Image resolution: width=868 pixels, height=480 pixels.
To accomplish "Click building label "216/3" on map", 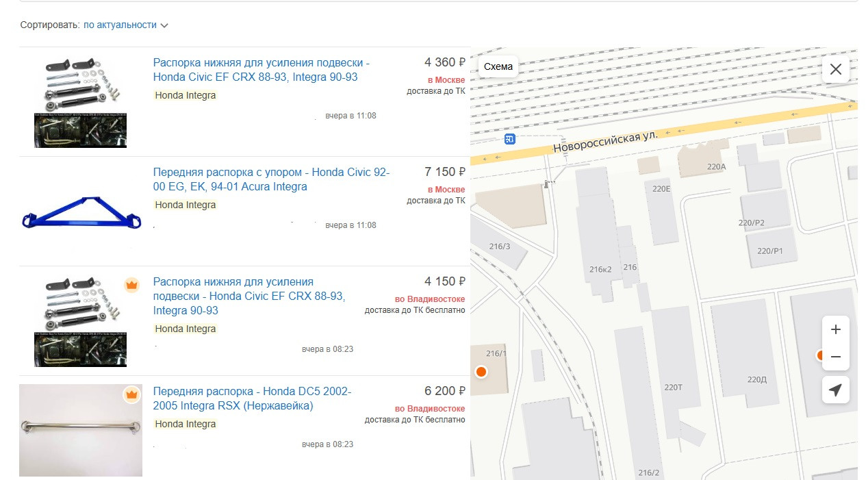I will pyautogui.click(x=499, y=246).
